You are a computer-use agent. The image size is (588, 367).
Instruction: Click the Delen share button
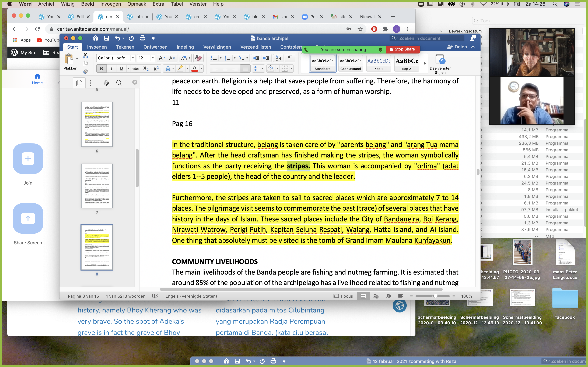coord(457,47)
